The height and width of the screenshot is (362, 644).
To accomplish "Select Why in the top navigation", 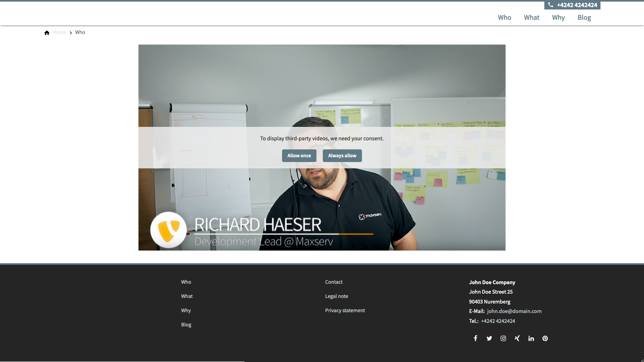I will click(558, 17).
